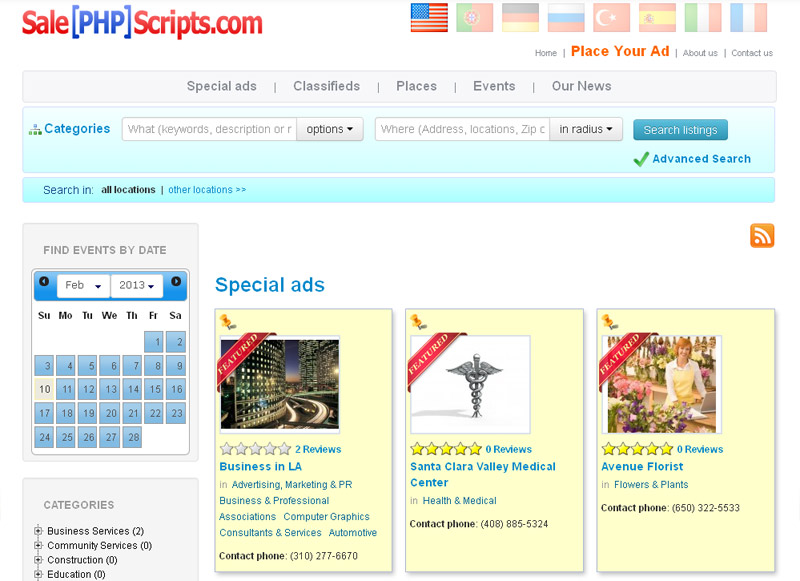The width and height of the screenshot is (800, 581).
Task: Click star rating of Avenue Florist
Action: click(637, 449)
